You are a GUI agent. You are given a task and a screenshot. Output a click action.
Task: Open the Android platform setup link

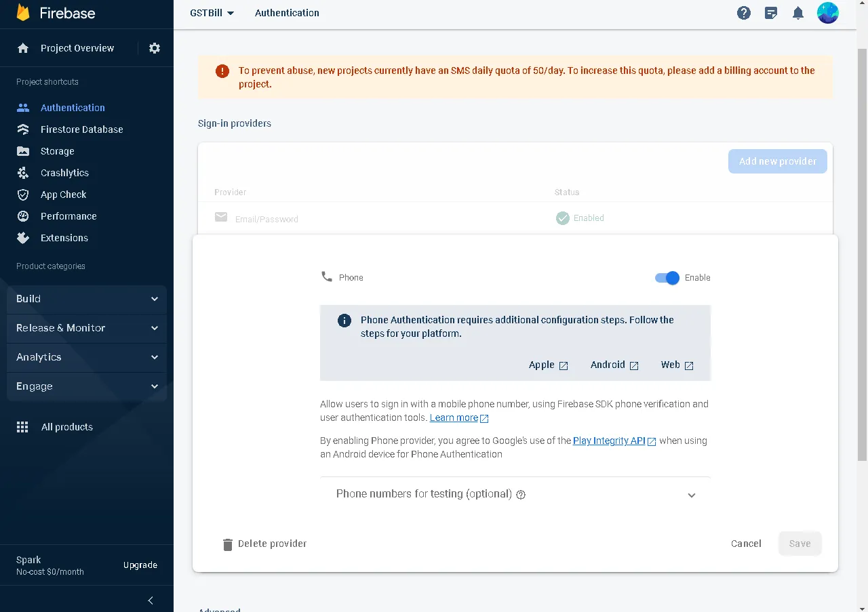(x=614, y=365)
